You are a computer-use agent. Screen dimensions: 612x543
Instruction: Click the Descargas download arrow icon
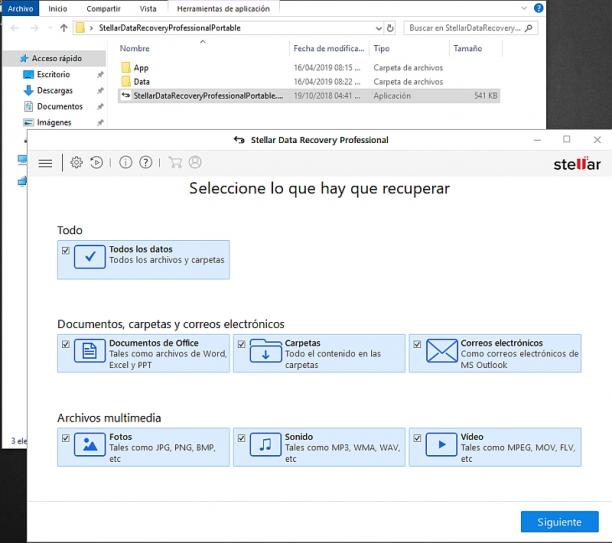(x=28, y=91)
